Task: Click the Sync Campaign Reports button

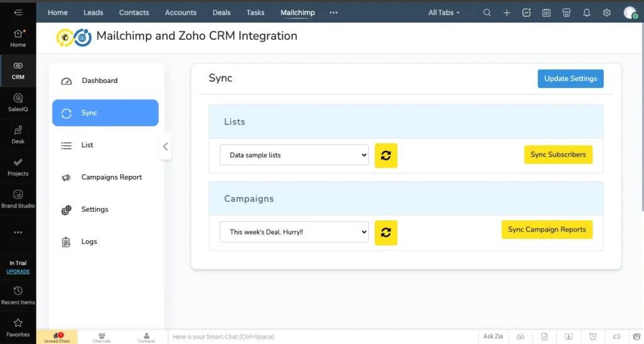Action: click(x=547, y=230)
